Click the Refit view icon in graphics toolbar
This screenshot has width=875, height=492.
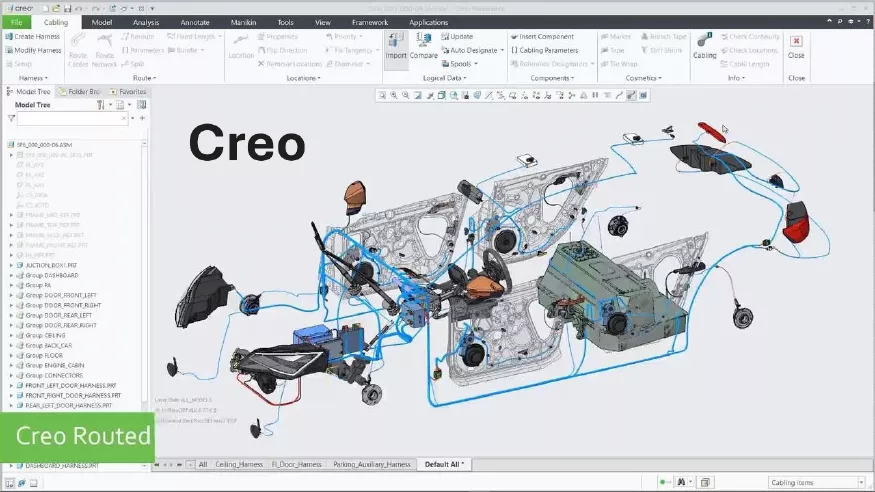click(382, 95)
